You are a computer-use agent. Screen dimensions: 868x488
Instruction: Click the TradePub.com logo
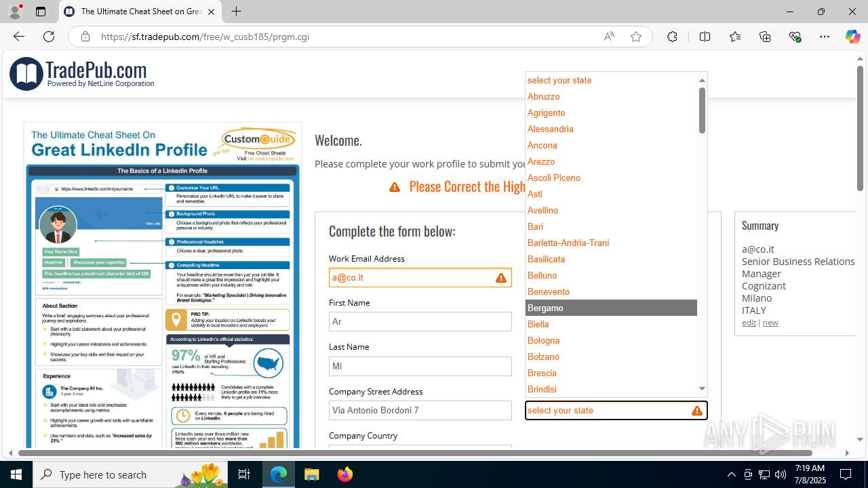coord(82,73)
